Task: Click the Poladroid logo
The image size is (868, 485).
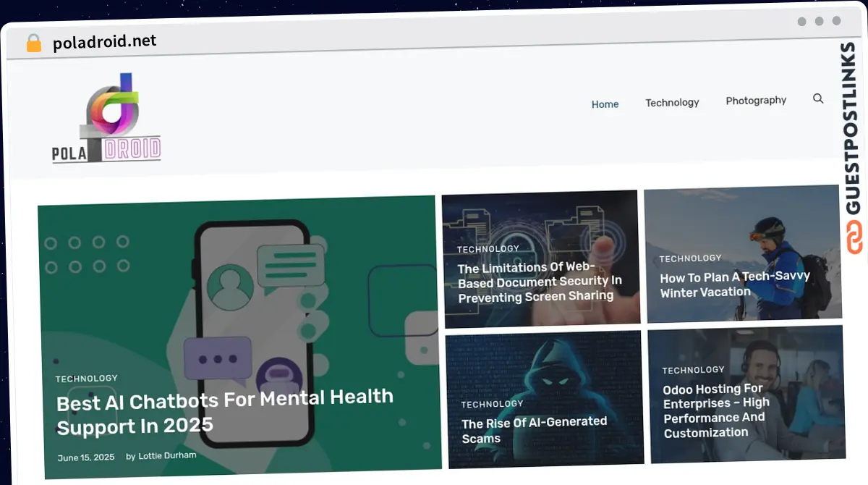Action: point(106,118)
